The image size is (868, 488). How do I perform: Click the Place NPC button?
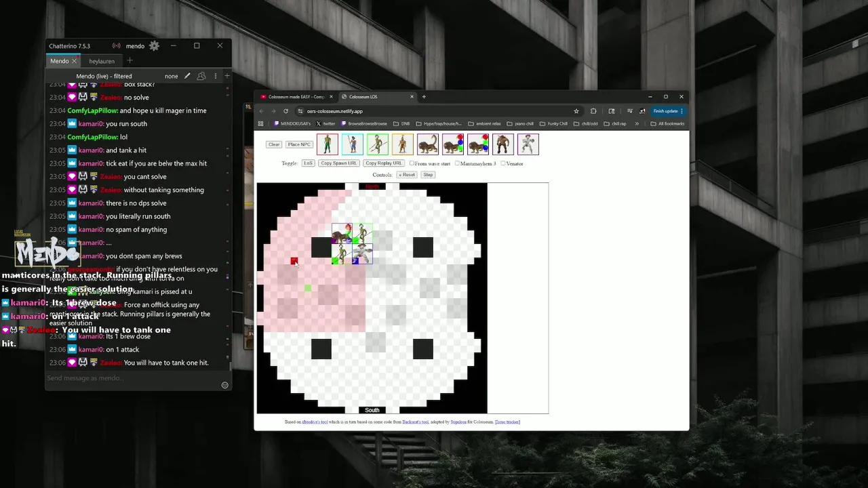tap(298, 144)
